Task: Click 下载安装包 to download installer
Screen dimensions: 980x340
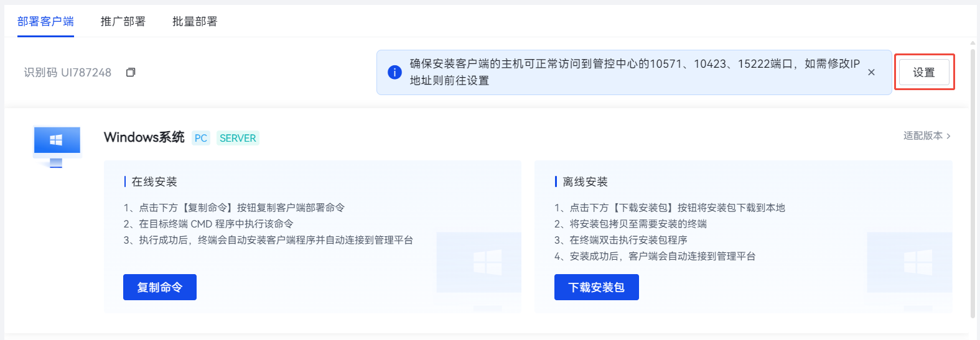Action: pos(596,287)
